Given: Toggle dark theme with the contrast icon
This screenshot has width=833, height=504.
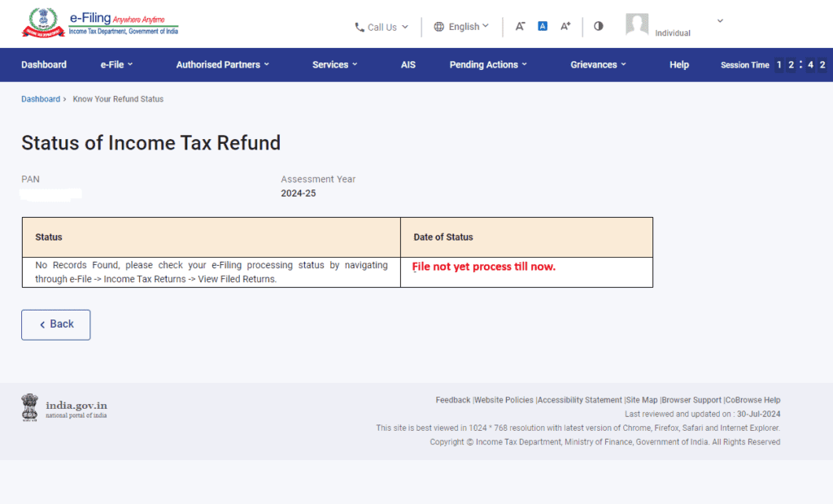Looking at the screenshot, I should [x=598, y=27].
